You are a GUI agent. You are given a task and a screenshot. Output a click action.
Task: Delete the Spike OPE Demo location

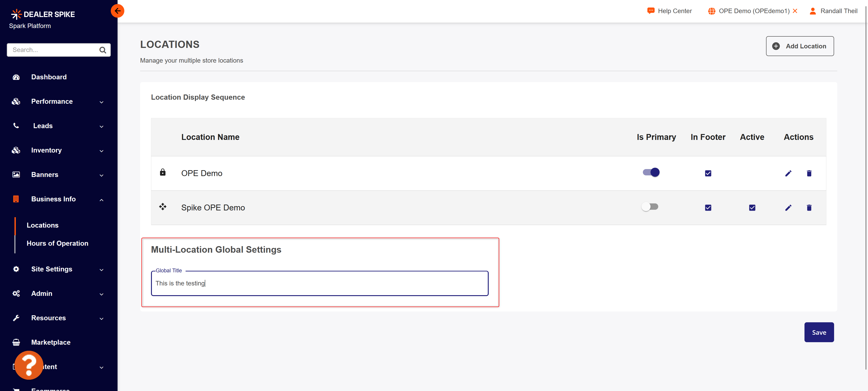(x=809, y=208)
